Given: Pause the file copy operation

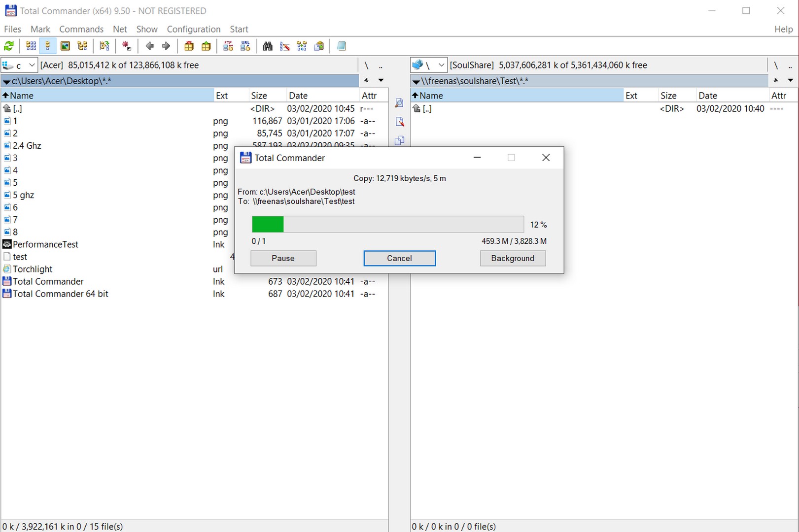Looking at the screenshot, I should click(x=283, y=258).
